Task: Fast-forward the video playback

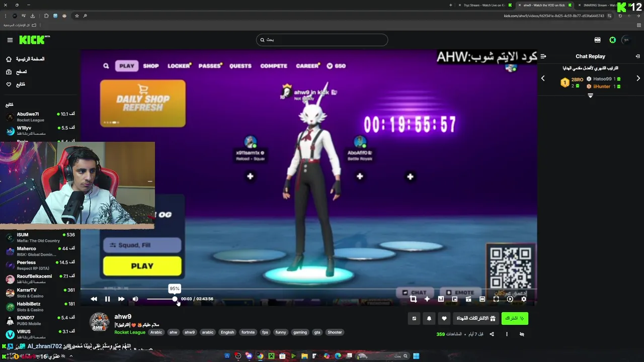Action: [x=121, y=299]
